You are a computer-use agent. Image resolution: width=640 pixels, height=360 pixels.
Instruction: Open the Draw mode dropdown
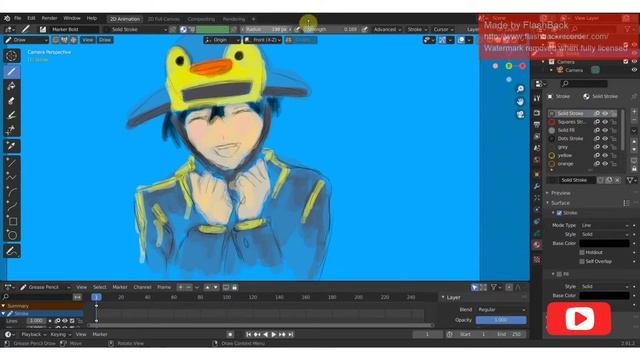[x=27, y=40]
